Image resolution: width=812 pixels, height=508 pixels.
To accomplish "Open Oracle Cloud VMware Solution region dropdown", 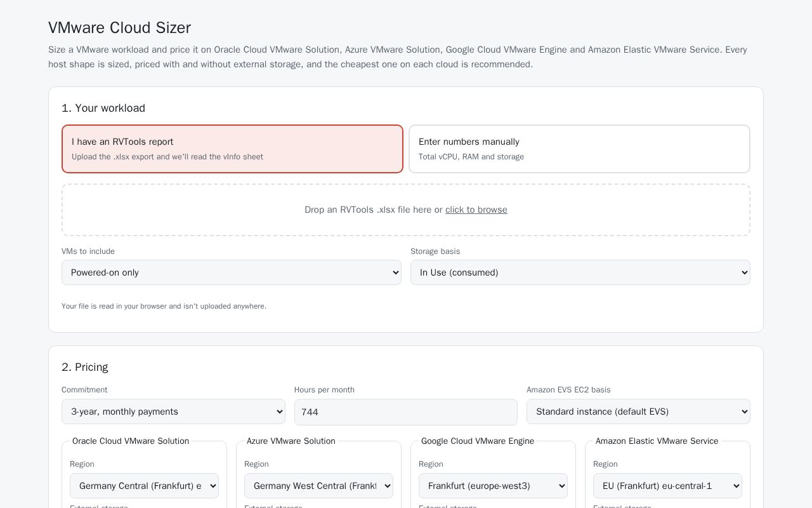I will pos(144,486).
